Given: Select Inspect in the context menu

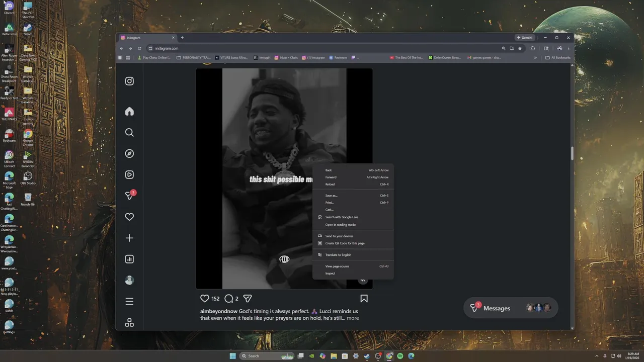Looking at the screenshot, I should pos(353,274).
